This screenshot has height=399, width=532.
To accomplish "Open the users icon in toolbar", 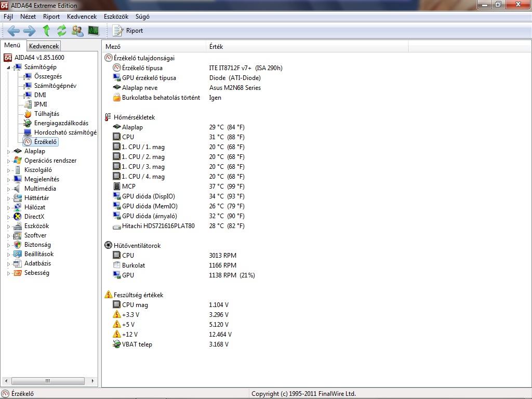I will 78,31.
